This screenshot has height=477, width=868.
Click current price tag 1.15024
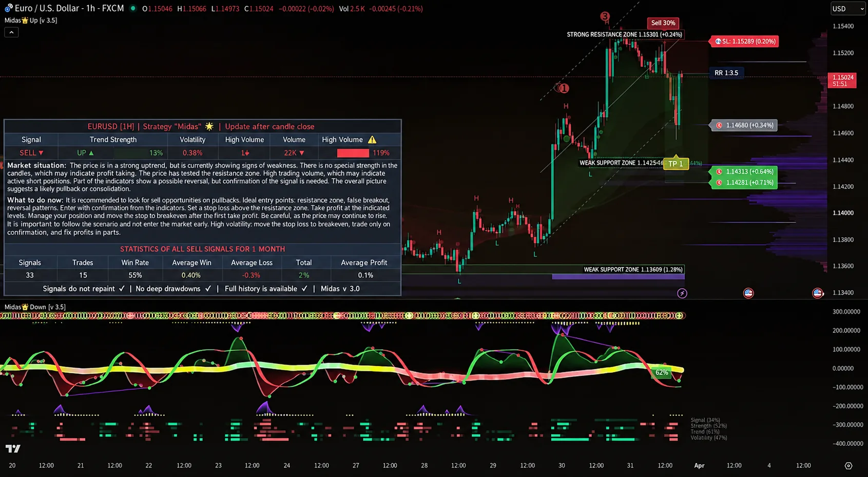(x=842, y=81)
